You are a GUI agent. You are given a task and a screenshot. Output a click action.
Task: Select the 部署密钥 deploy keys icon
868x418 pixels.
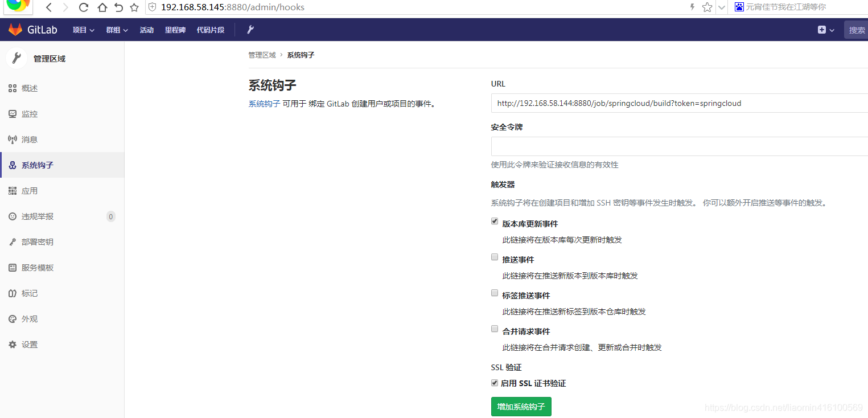point(13,241)
